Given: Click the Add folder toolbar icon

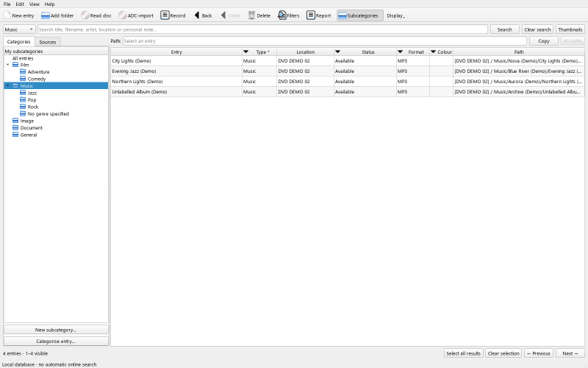Looking at the screenshot, I should click(46, 15).
